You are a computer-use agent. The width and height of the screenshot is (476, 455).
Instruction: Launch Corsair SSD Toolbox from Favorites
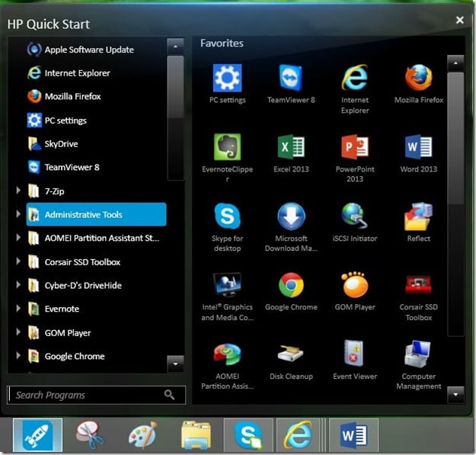419,285
